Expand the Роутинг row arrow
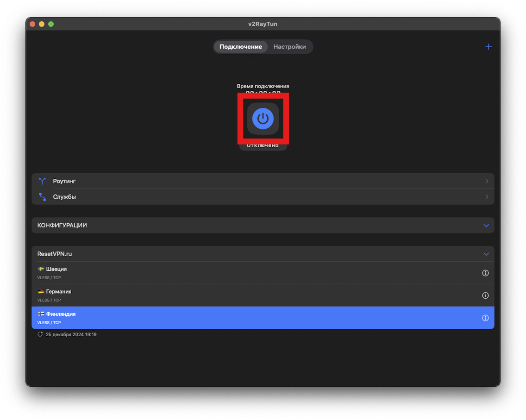 487,181
